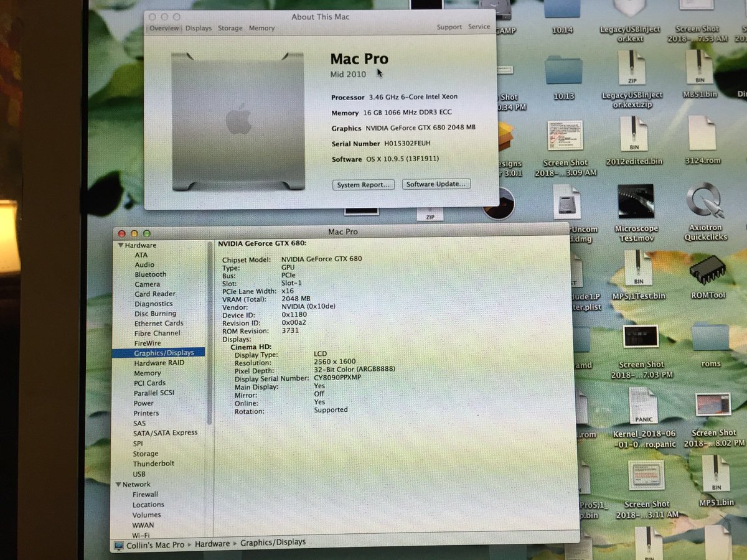Select Ethernet Cards in sidebar
This screenshot has height=560, width=747.
(x=159, y=324)
